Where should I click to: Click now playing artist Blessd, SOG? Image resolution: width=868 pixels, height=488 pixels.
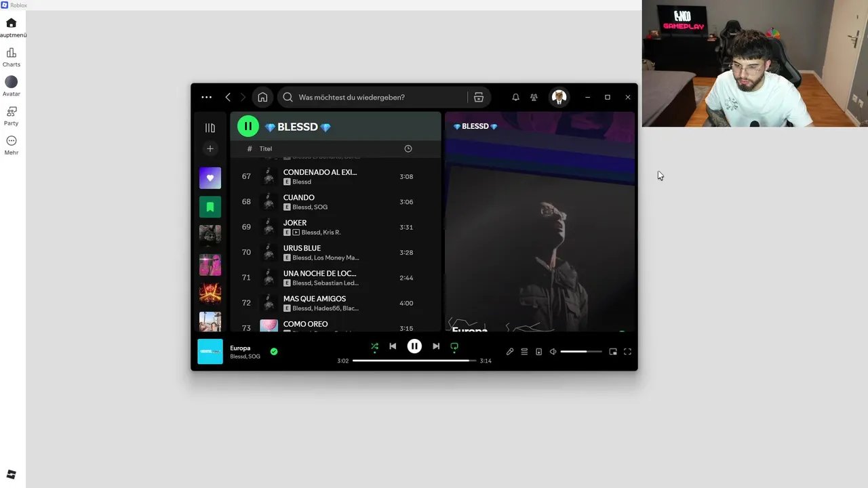tap(245, 357)
